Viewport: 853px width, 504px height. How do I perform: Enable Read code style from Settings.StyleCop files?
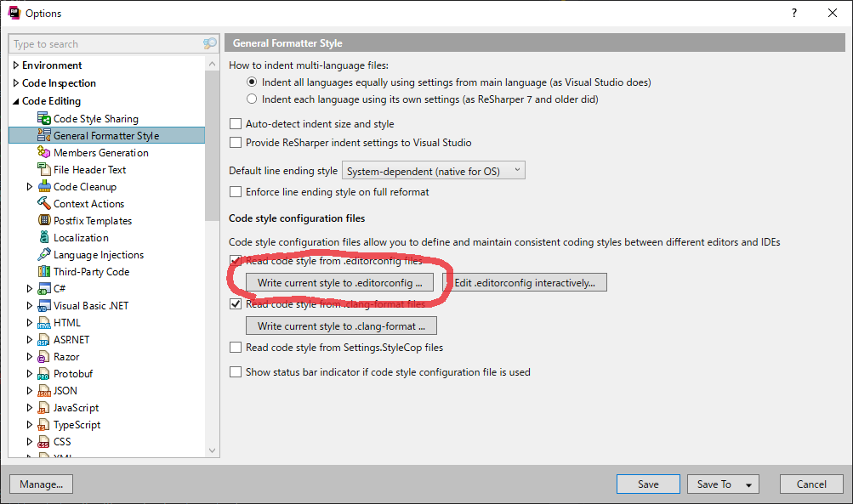tap(236, 348)
